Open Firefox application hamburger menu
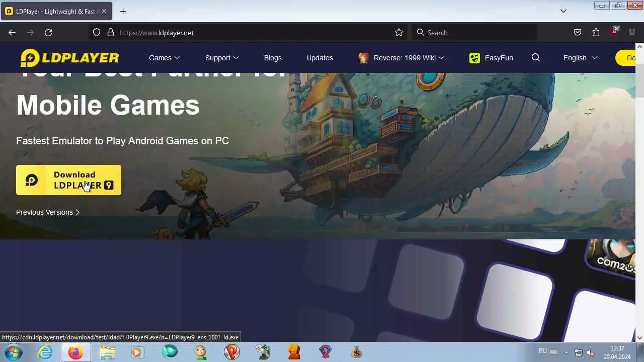 click(632, 33)
